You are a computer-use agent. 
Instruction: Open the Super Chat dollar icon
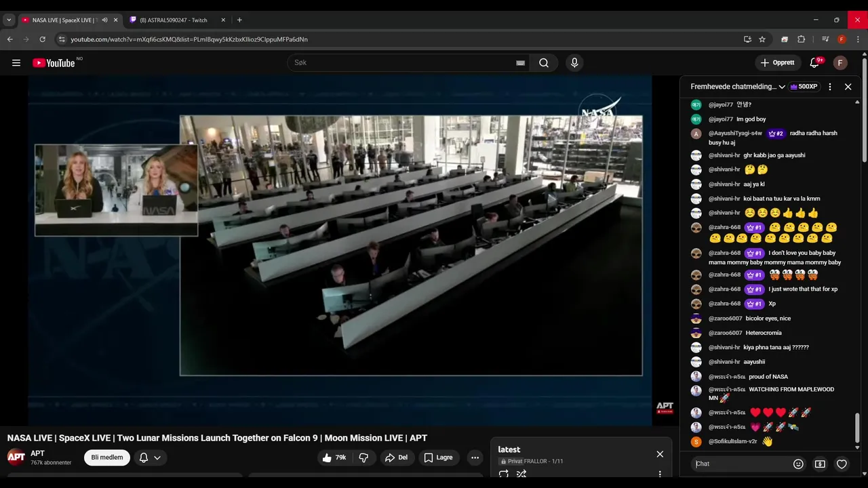(x=820, y=464)
